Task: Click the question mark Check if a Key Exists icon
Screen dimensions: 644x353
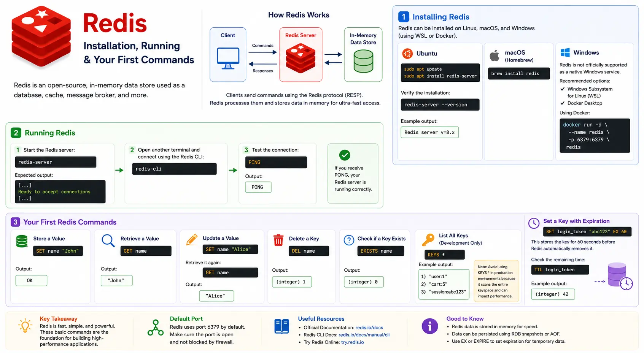Action: 349,240
